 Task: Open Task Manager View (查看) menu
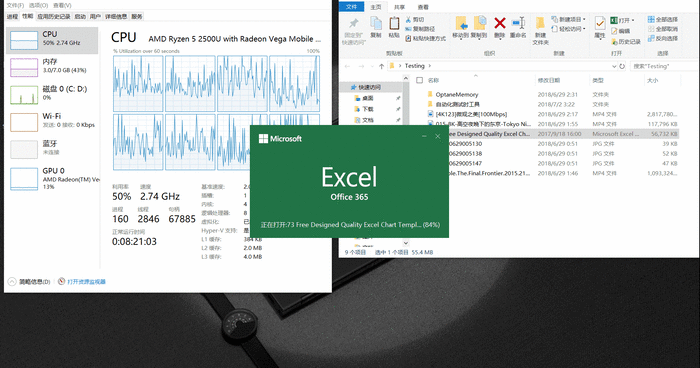(x=62, y=5)
